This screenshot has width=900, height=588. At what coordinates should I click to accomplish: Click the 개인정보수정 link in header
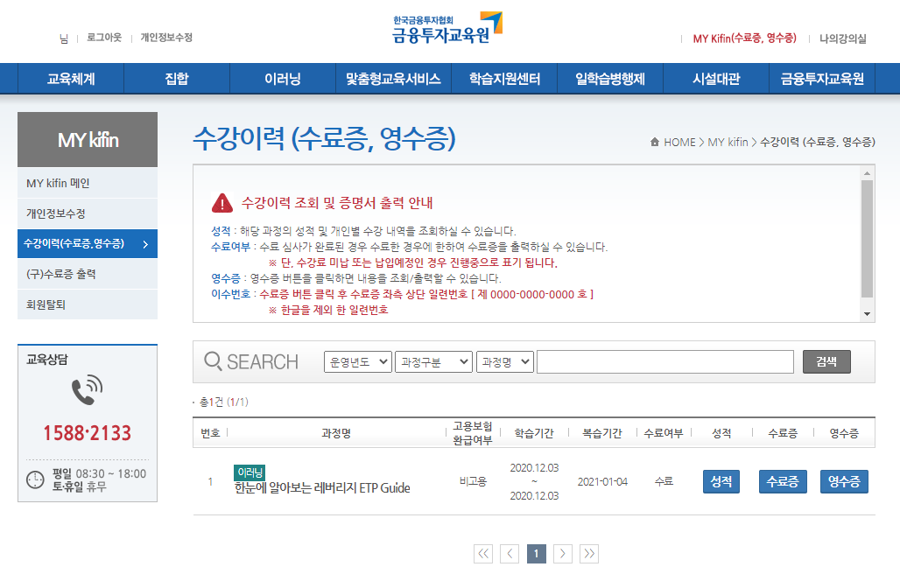pos(166,38)
